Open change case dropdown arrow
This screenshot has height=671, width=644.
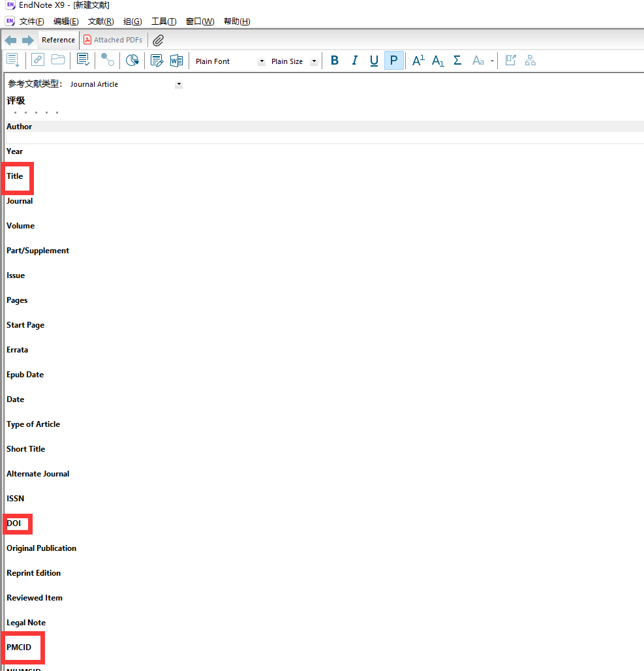coord(492,61)
